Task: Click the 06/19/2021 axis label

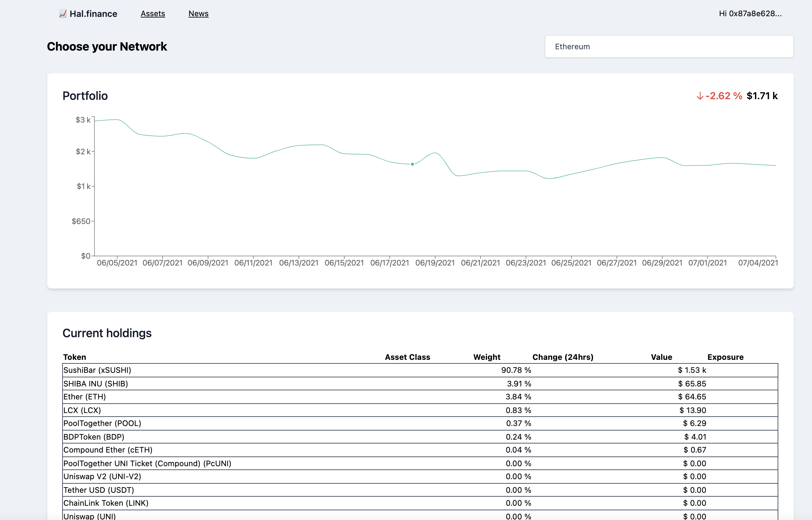Action: point(435,263)
